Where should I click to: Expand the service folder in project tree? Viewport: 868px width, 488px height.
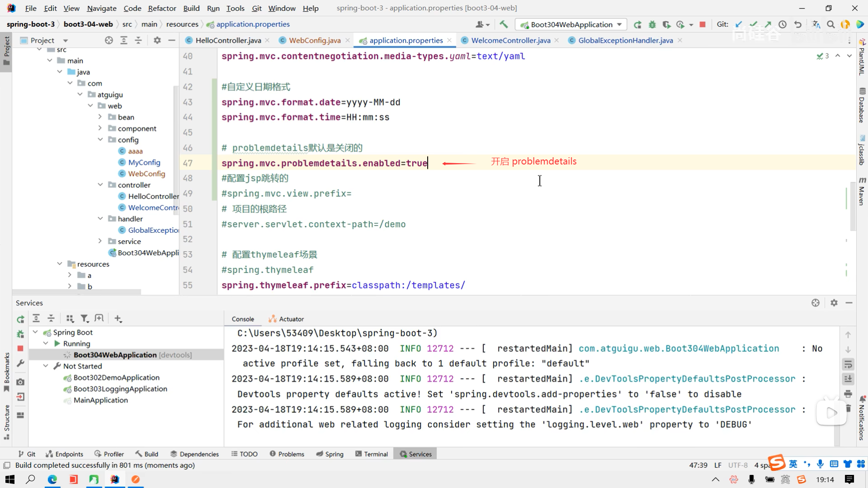[100, 241]
